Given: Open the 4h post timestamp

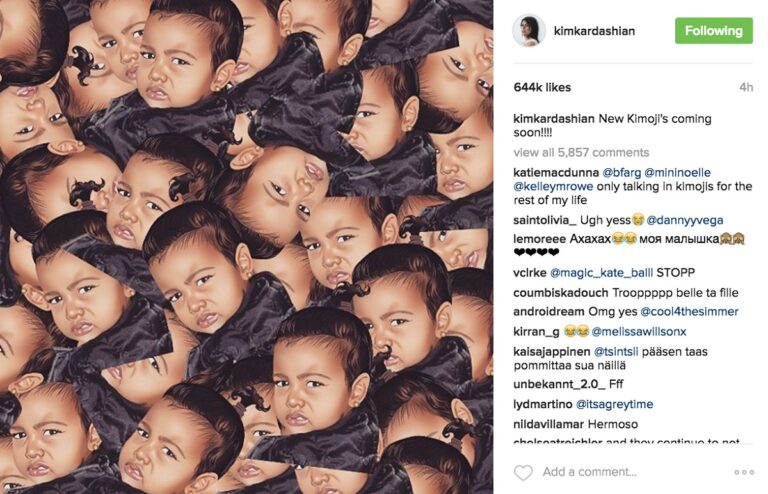Looking at the screenshot, I should pyautogui.click(x=746, y=87).
